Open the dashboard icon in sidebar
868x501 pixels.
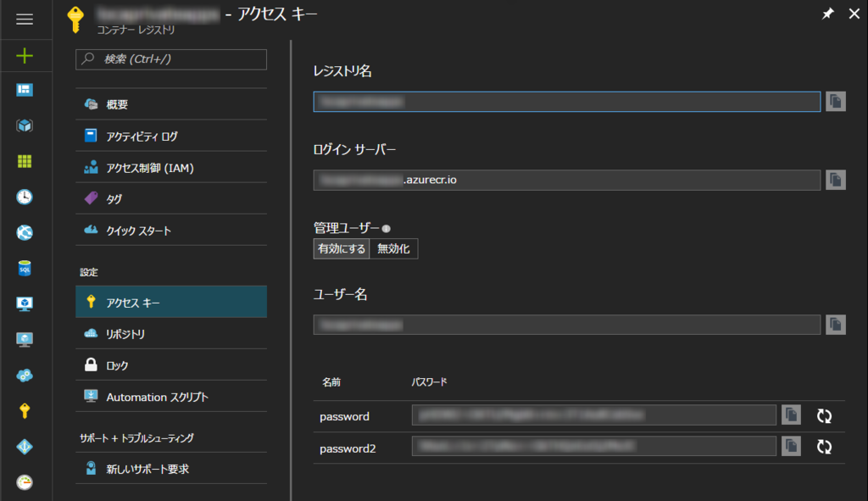coord(25,90)
